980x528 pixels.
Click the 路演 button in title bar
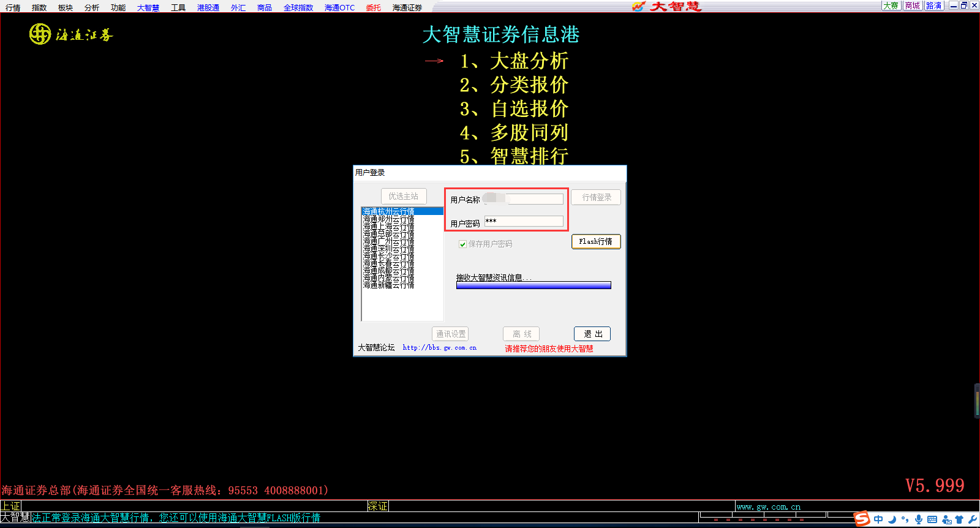(934, 6)
